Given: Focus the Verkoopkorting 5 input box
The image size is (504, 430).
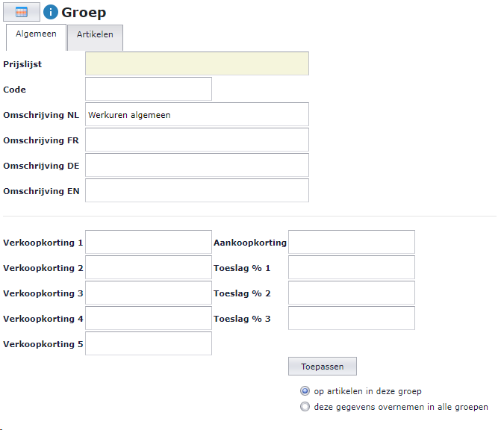Looking at the screenshot, I should (149, 343).
